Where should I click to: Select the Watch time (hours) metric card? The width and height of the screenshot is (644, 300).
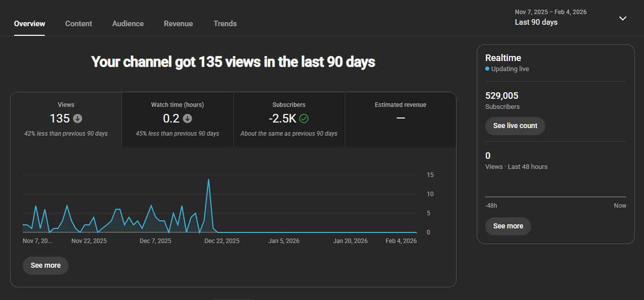pos(177,119)
